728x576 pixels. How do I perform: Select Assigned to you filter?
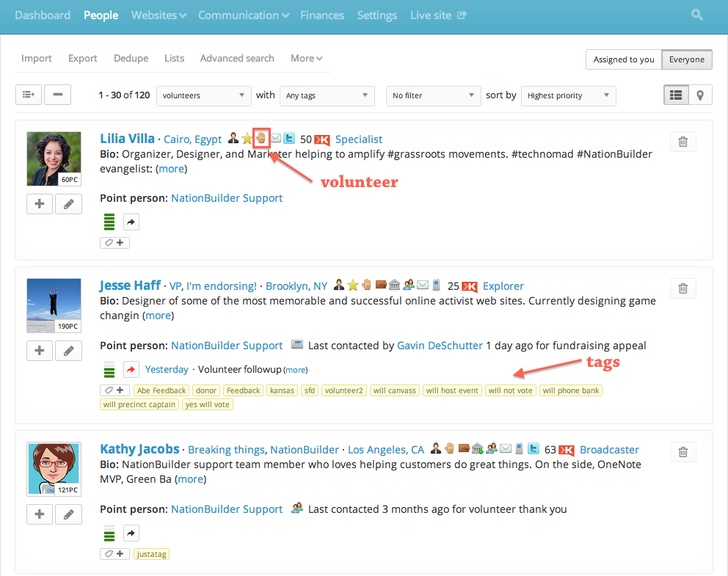624,59
